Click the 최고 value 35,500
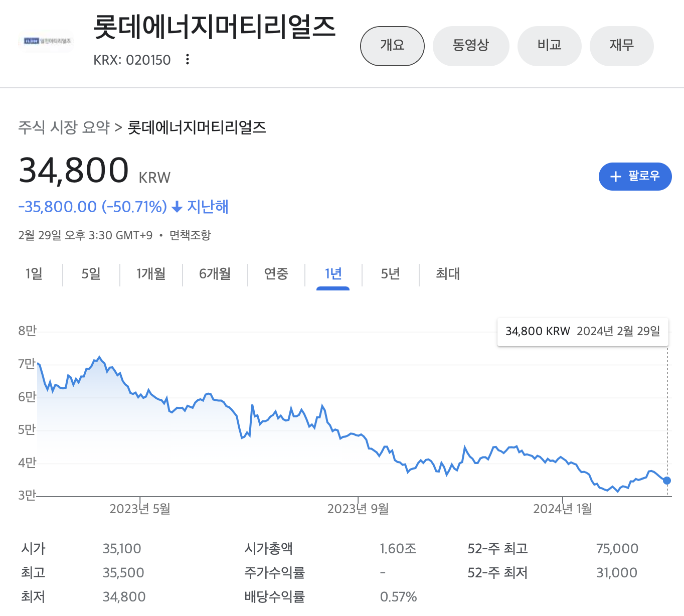 coord(123,573)
